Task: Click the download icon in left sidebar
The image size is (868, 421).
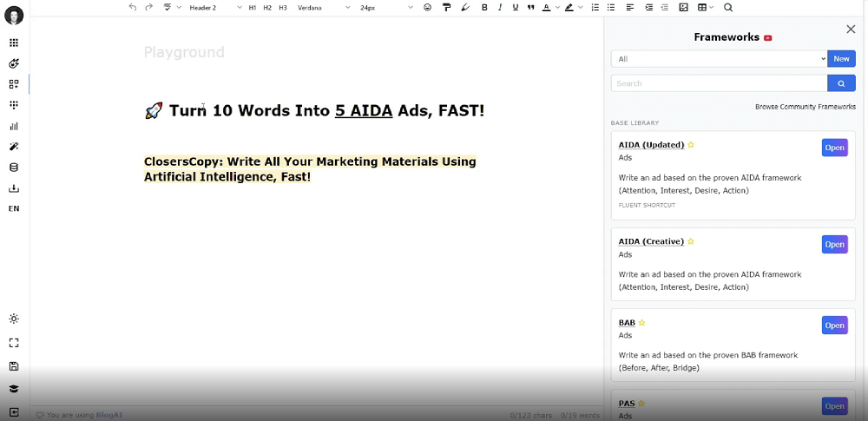Action: [x=14, y=188]
